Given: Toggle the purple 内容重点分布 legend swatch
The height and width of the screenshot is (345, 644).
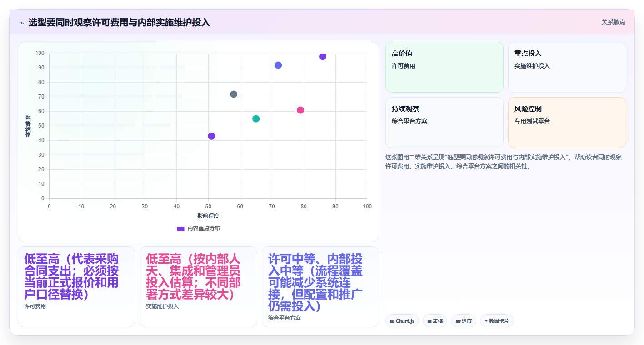Looking at the screenshot, I should [x=180, y=228].
